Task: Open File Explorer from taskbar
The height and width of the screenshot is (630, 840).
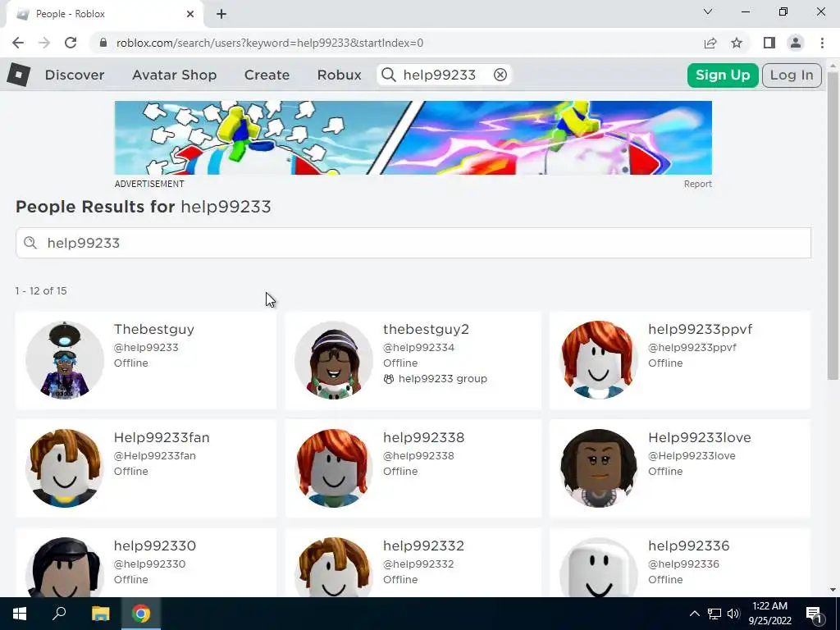Action: [x=100, y=614]
